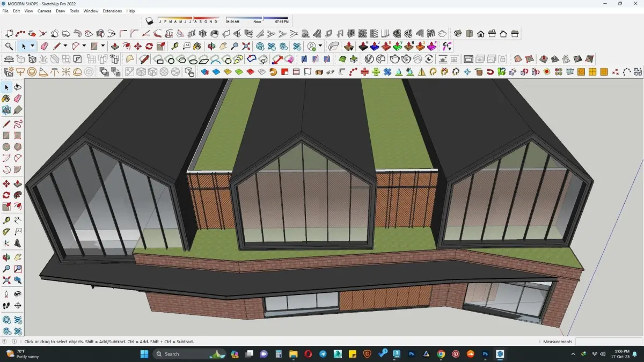Open the Edit menu

(17, 11)
